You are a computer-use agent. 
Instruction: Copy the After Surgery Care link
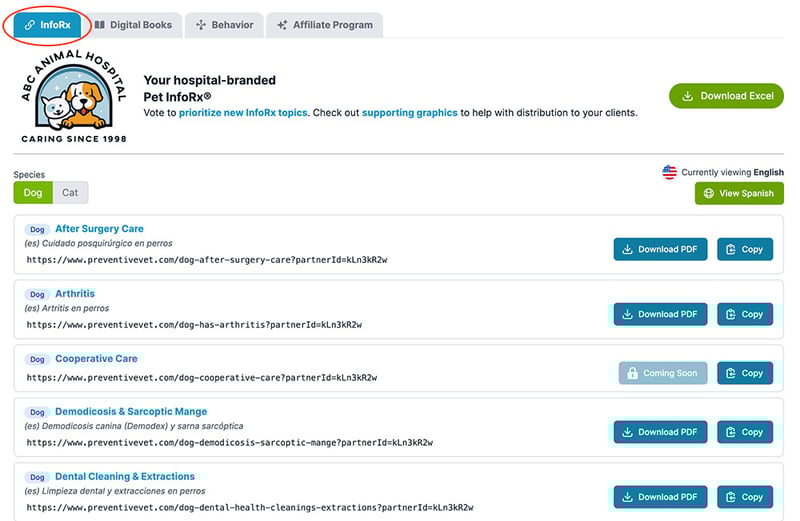click(745, 250)
